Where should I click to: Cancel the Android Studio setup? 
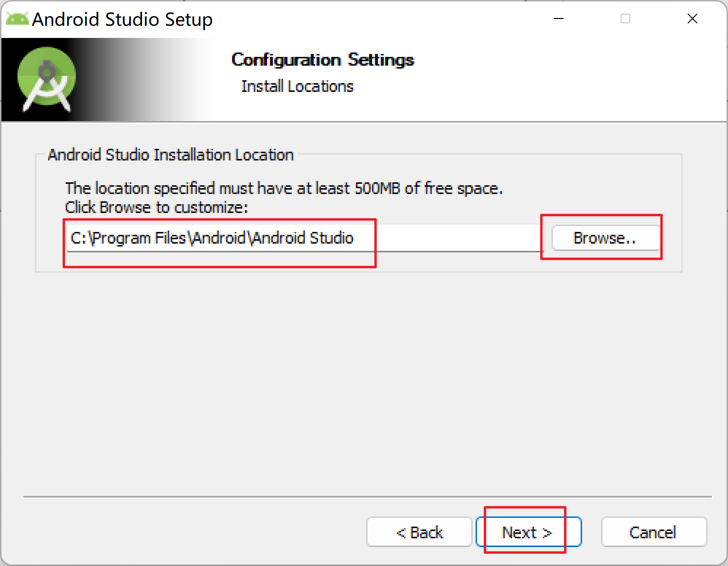click(654, 532)
